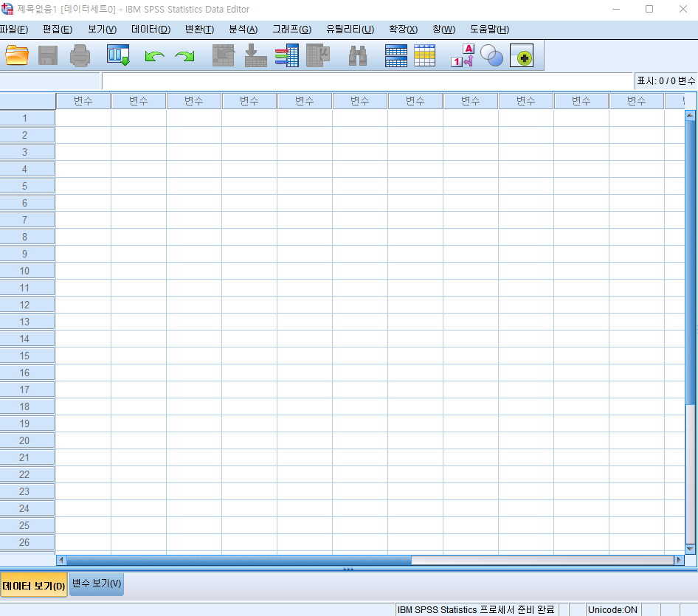Click vertical scrollbar down arrow
The image size is (698, 616).
(690, 550)
